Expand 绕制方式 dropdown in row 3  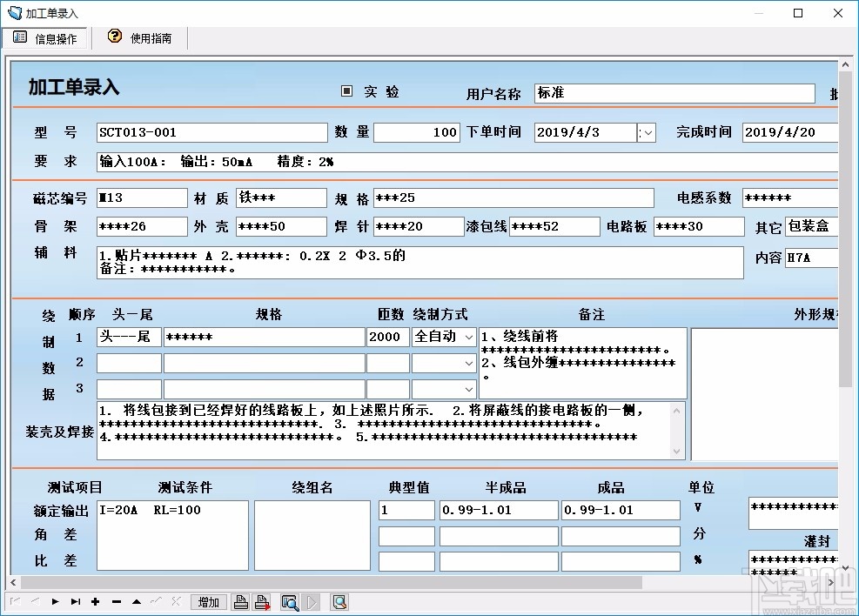tap(469, 389)
